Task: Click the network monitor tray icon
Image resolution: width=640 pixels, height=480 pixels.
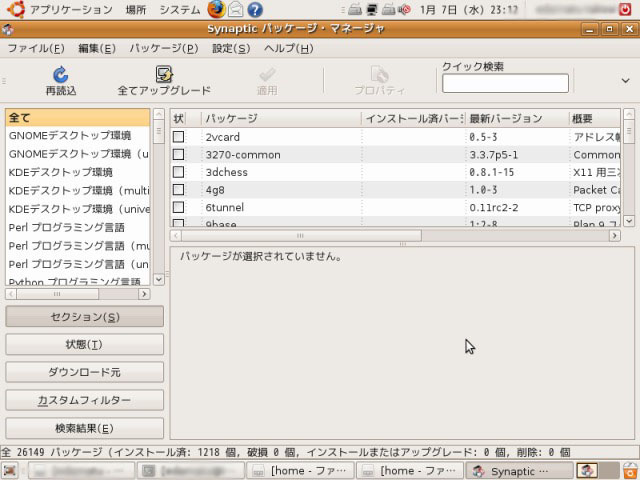Action: [x=372, y=9]
